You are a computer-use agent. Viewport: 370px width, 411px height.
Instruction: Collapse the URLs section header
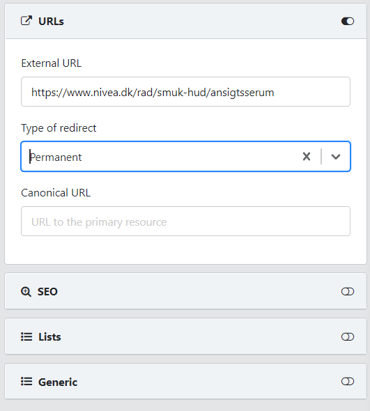(x=185, y=21)
